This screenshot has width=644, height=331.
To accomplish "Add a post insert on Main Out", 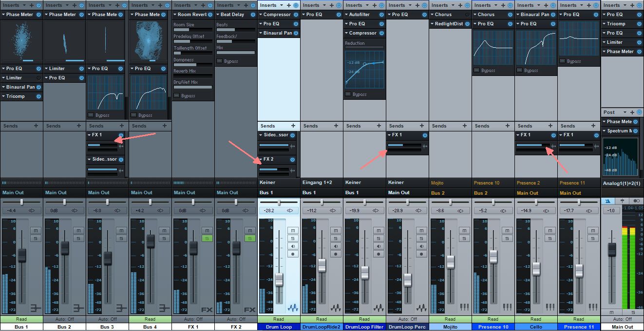I will coord(632,112).
